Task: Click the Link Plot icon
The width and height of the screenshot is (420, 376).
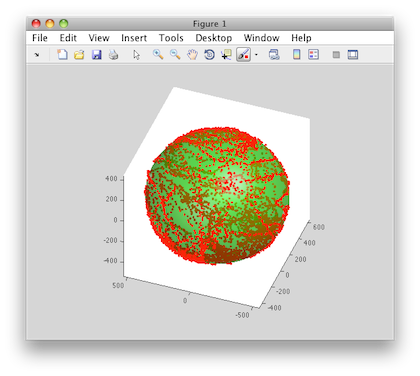Action: click(274, 54)
